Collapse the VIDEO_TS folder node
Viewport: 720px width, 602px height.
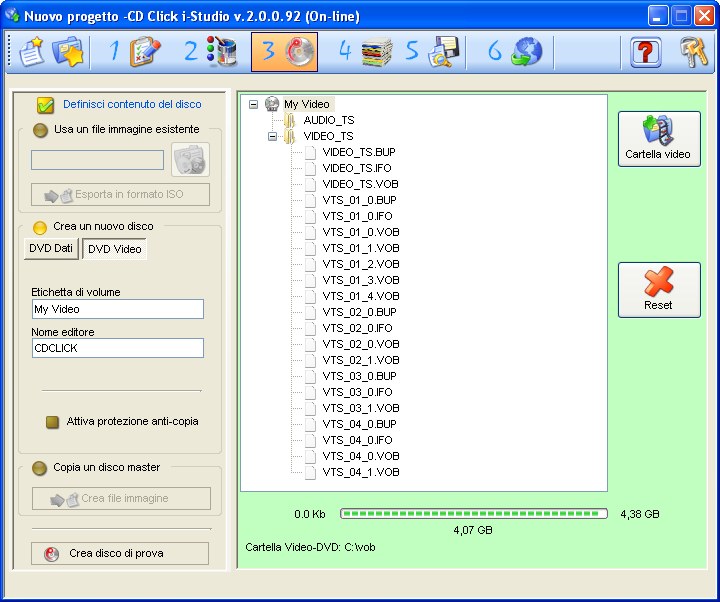272,136
